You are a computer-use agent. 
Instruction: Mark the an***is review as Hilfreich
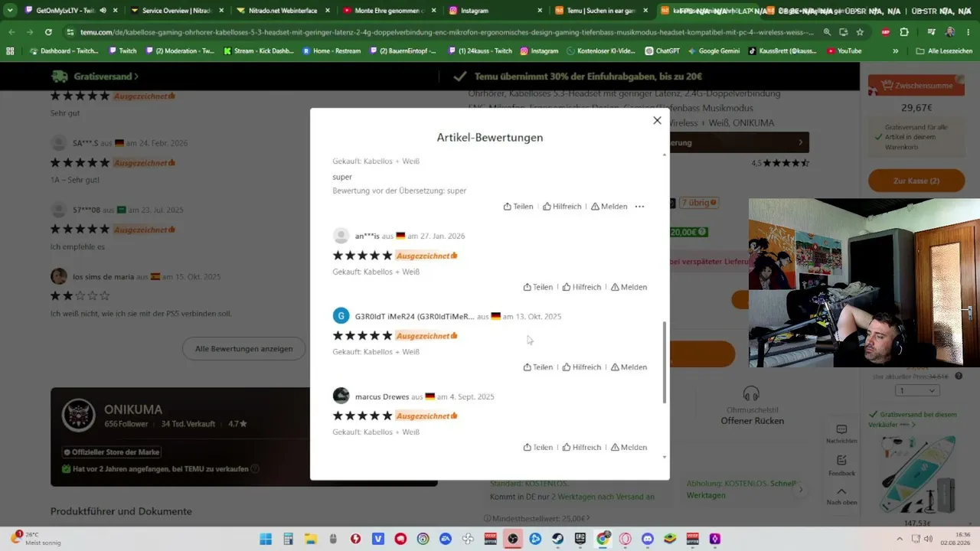[x=582, y=287]
